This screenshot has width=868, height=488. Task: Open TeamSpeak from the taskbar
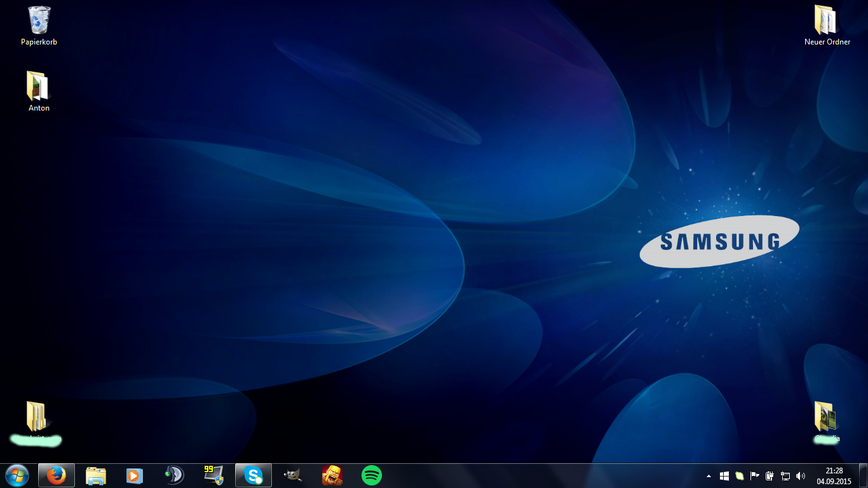(174, 475)
